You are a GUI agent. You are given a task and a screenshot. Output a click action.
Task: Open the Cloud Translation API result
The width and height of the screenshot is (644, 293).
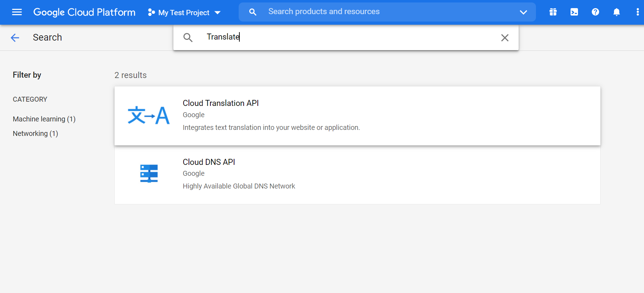point(357,116)
